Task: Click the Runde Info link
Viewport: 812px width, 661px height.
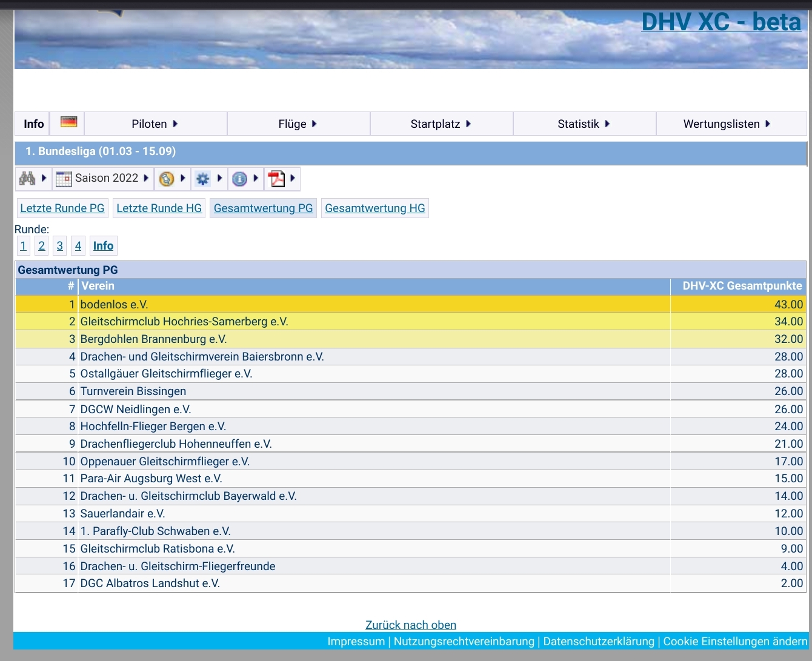Action: (103, 245)
